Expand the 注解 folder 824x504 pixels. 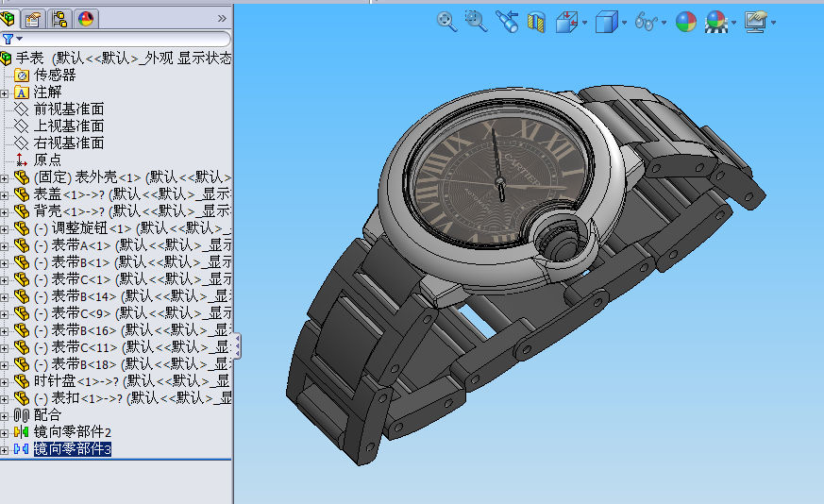click(x=4, y=93)
